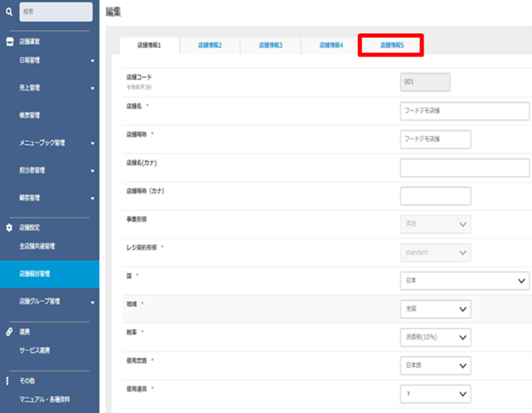Switch to the 店舗情報2 tab
532x413 pixels.
coord(209,45)
